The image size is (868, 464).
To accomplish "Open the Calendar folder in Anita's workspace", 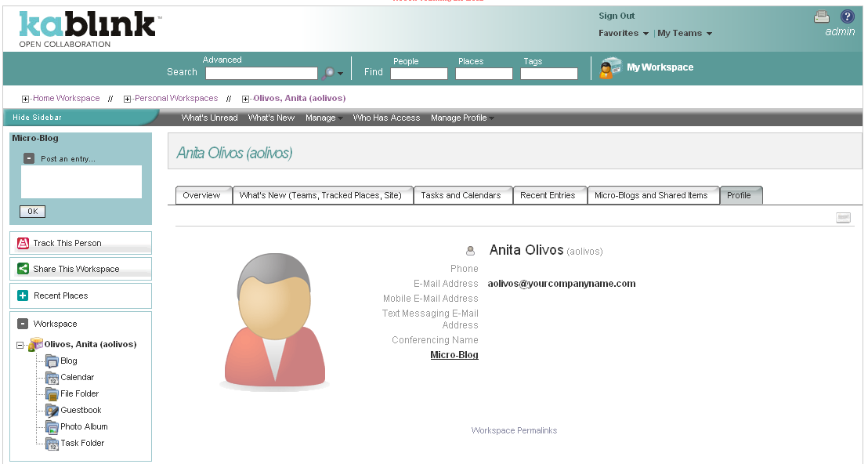I will tap(51, 377).
